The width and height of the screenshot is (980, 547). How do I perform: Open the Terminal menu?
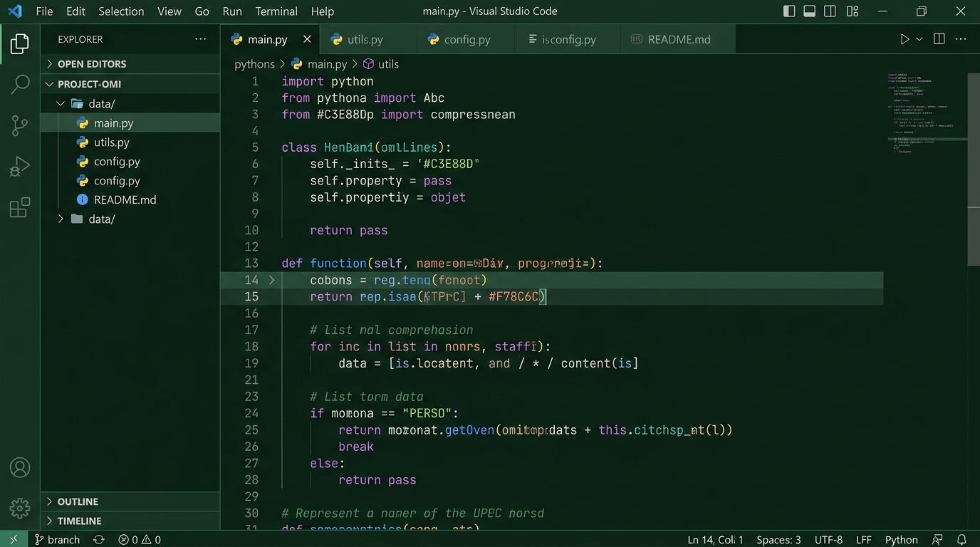tap(276, 11)
